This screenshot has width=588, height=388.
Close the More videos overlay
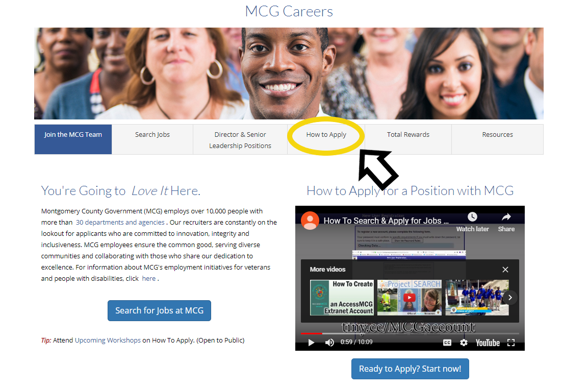pos(505,270)
